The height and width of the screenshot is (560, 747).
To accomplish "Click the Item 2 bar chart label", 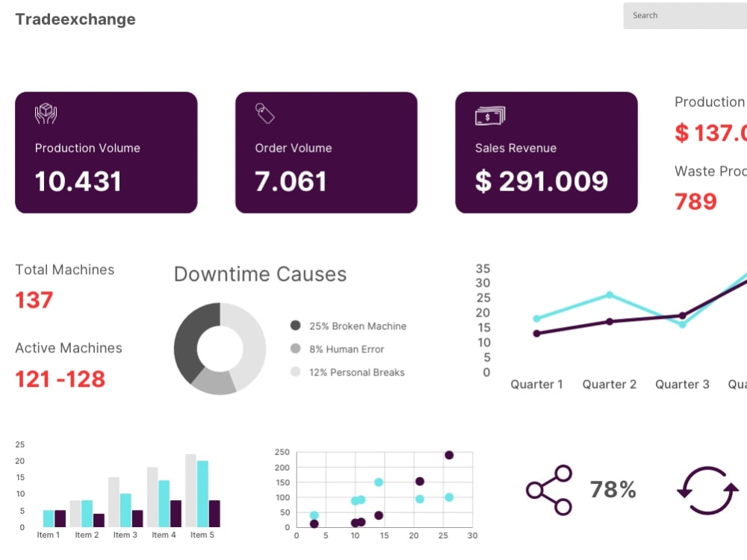I will [87, 535].
